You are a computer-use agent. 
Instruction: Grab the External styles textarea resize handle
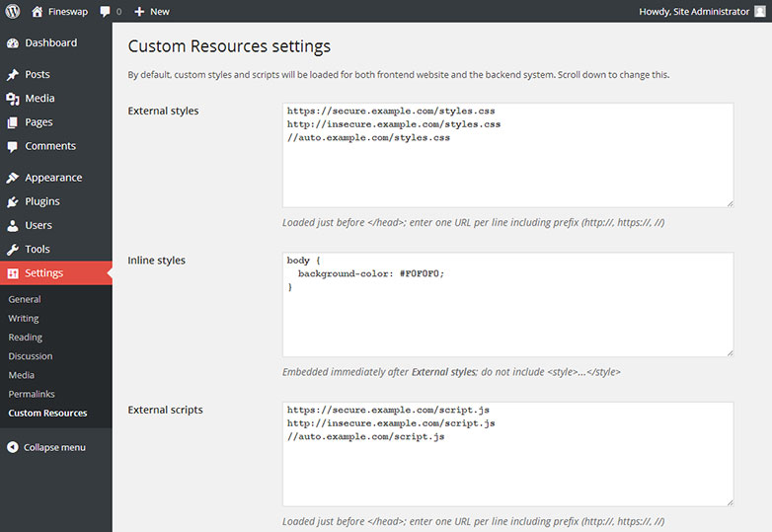point(730,203)
